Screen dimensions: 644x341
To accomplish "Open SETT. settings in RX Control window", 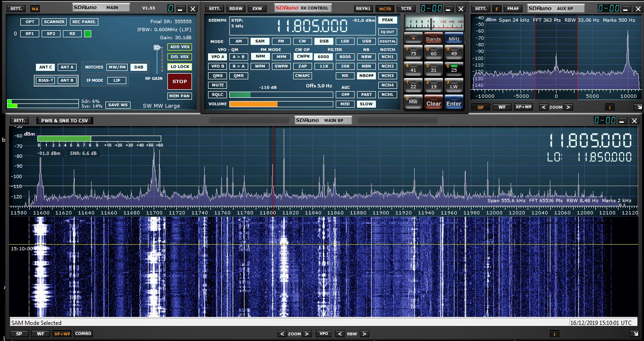I will click(x=215, y=9).
